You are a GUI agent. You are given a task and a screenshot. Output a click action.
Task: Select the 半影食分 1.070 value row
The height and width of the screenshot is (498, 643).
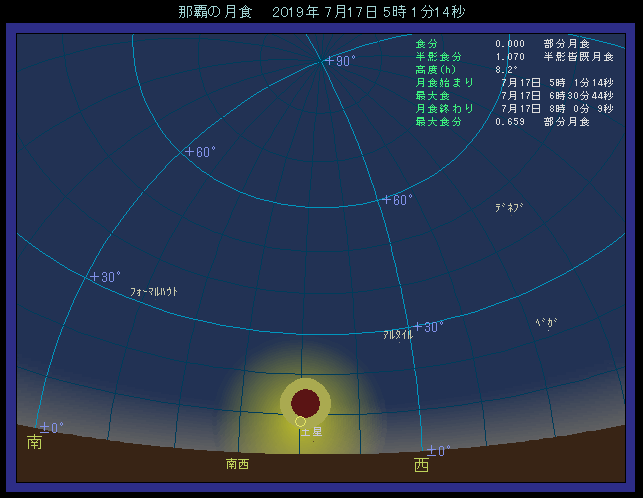coord(502,56)
